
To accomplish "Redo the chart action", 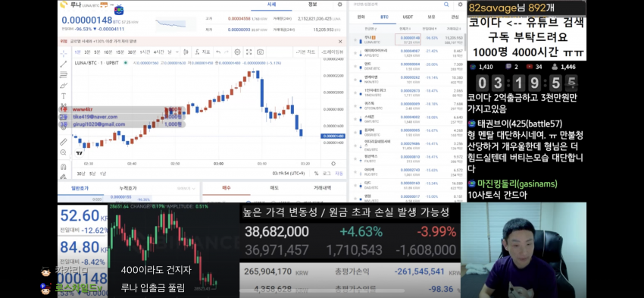I will [x=227, y=52].
